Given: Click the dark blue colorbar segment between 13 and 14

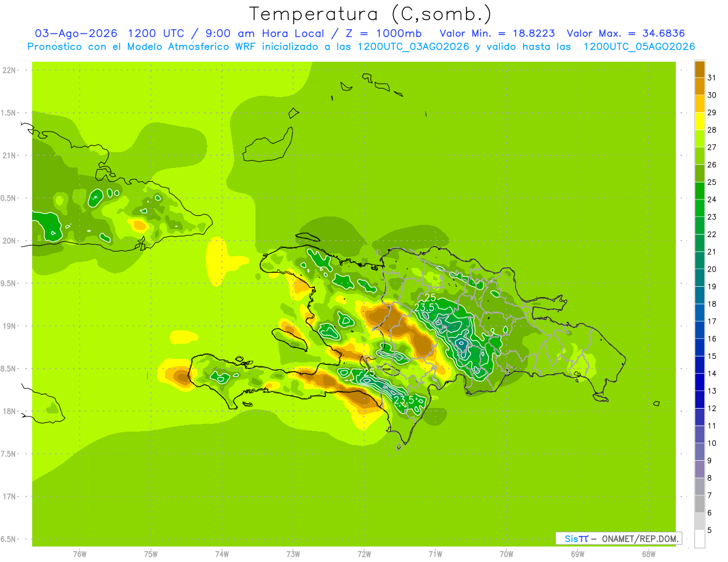Looking at the screenshot, I should click(x=699, y=382).
